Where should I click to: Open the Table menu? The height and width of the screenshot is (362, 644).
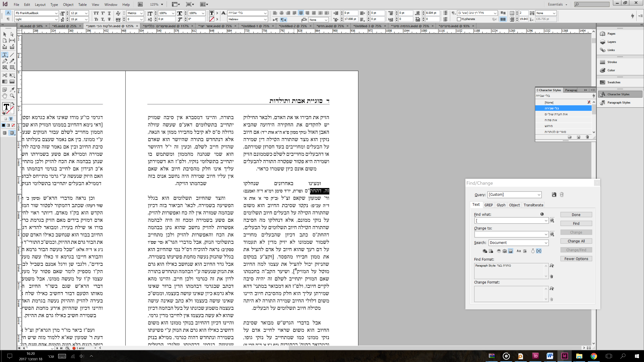coord(82,5)
